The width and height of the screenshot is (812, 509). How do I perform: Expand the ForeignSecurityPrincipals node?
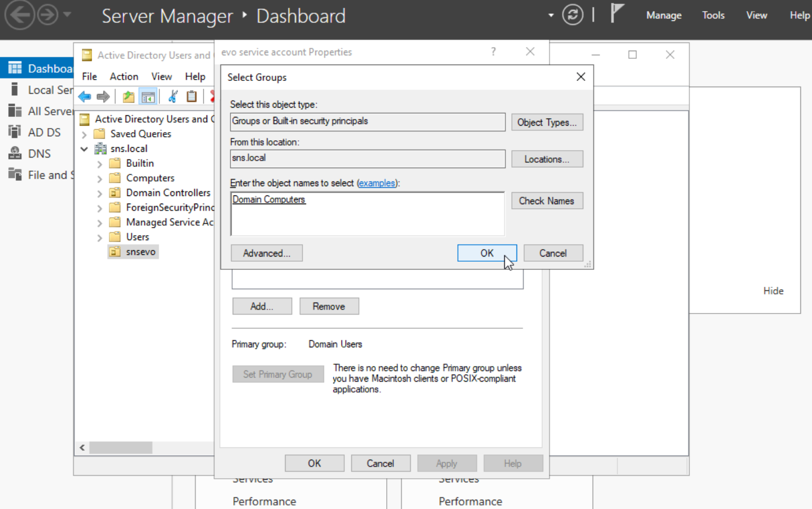coord(99,208)
